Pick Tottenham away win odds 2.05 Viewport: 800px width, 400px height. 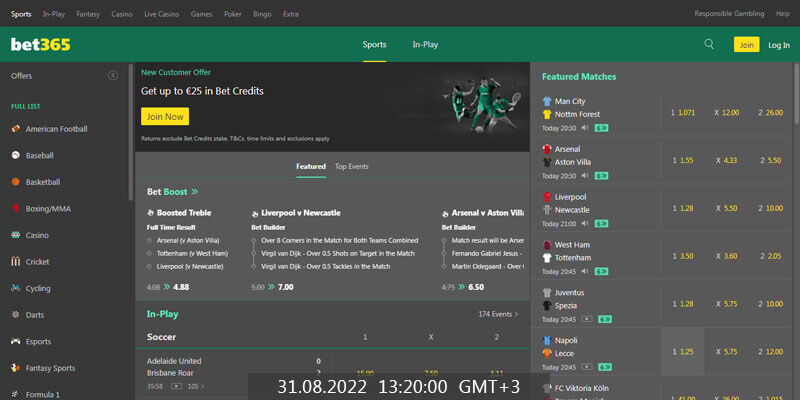pyautogui.click(x=770, y=256)
